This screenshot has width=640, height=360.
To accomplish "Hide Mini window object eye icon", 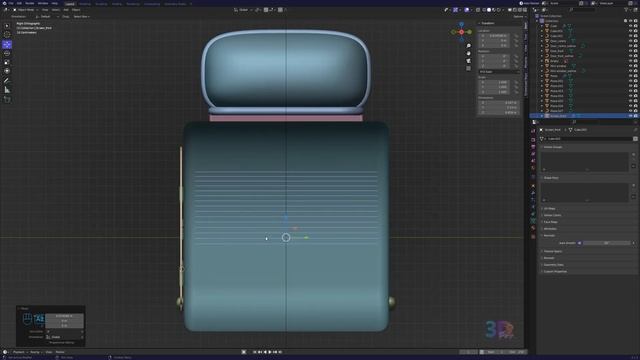I will click(x=630, y=66).
